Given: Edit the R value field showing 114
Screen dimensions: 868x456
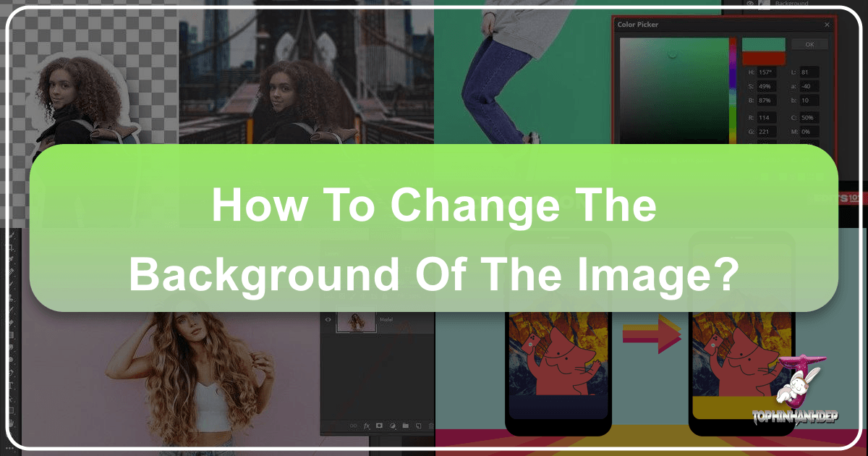Looking at the screenshot, I should [x=767, y=117].
